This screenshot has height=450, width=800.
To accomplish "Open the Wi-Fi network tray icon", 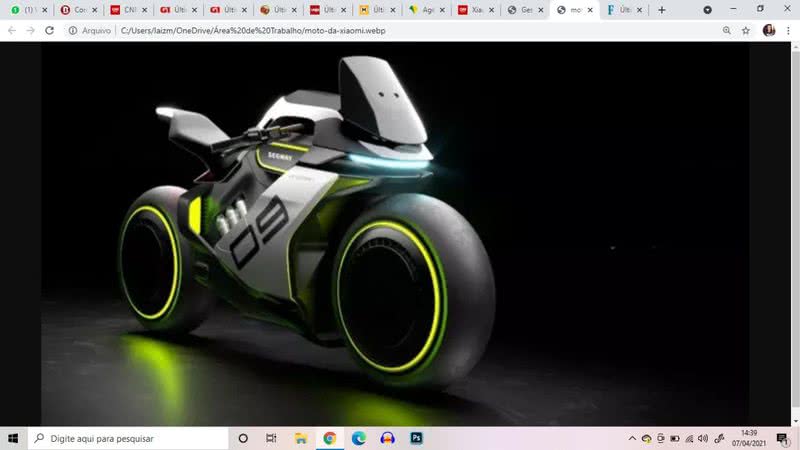I will coord(689,438).
